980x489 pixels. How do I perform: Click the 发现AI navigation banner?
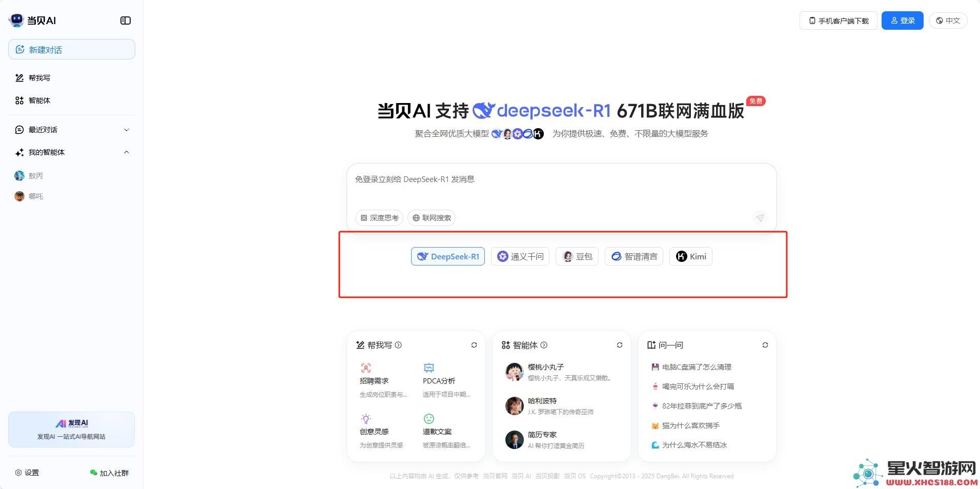(71, 430)
